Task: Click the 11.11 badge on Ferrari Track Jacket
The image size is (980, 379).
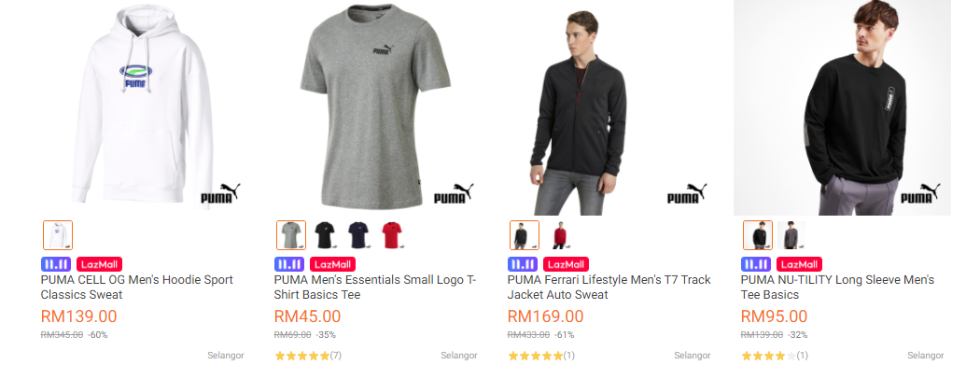Action: (x=523, y=264)
